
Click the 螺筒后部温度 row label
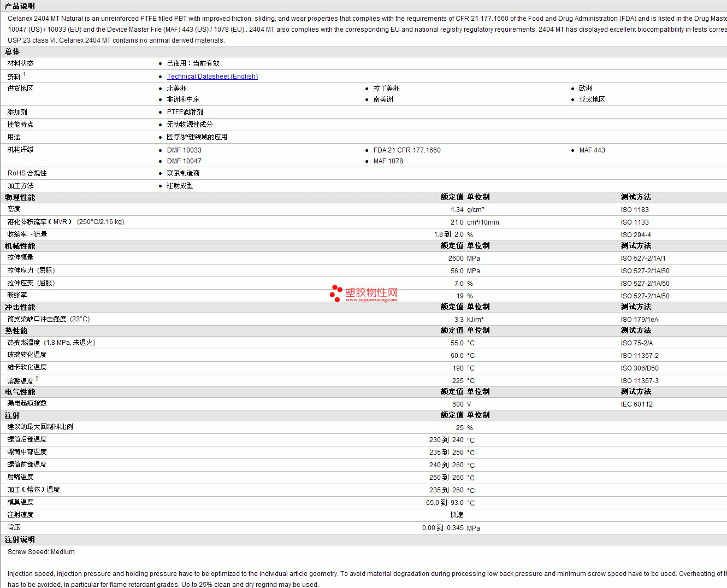27,439
